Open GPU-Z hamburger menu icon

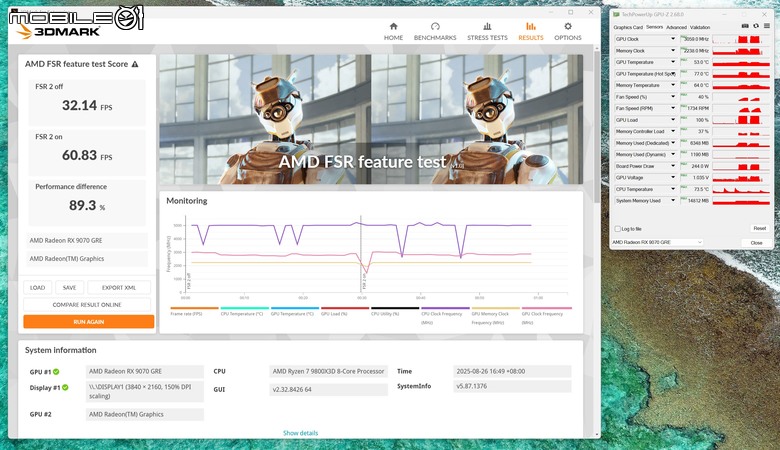[x=767, y=26]
